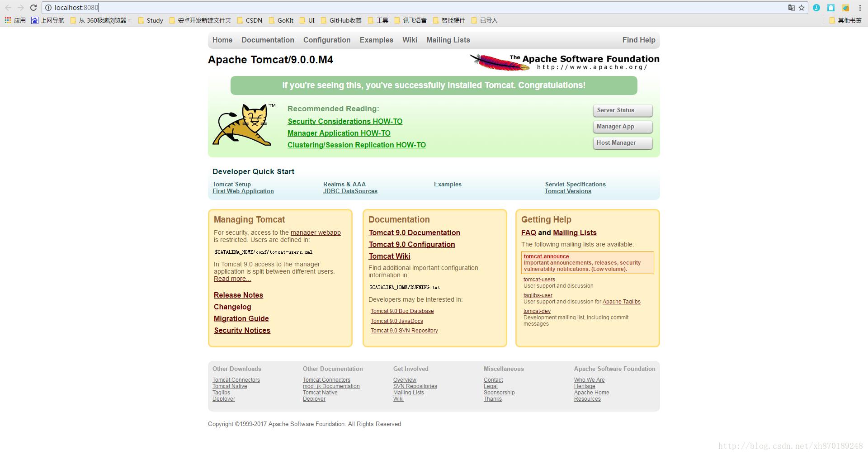Screen dimensions: 868x455
Task: Open the tomcat-announce mailing list link
Action: point(546,256)
